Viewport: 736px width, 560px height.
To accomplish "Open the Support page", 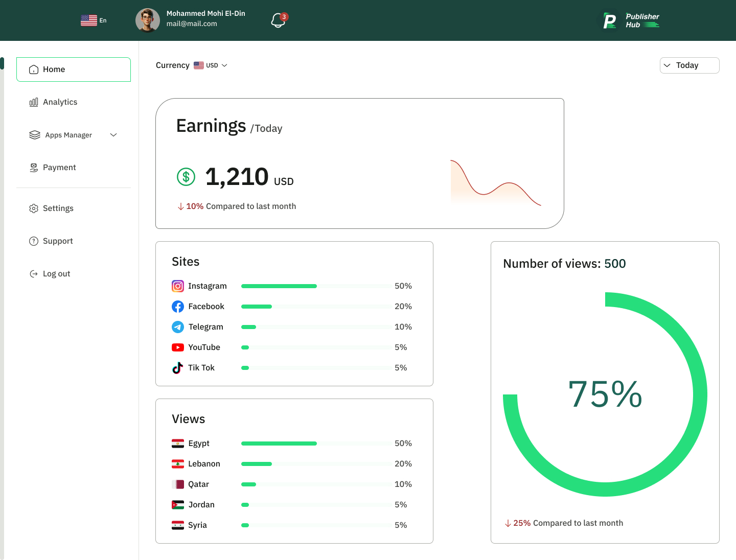I will pos(57,241).
